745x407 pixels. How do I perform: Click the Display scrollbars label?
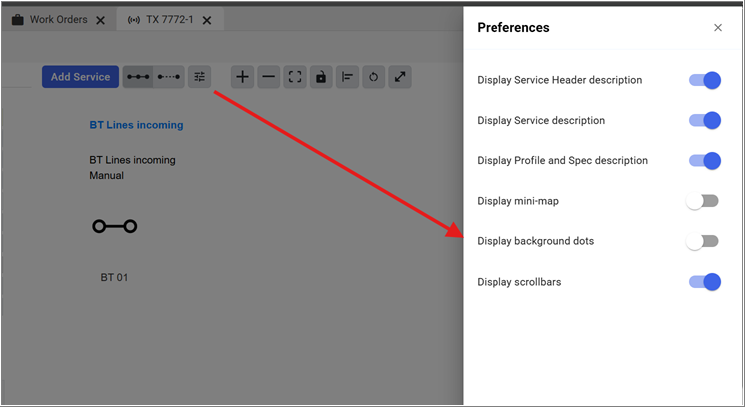[x=519, y=282]
